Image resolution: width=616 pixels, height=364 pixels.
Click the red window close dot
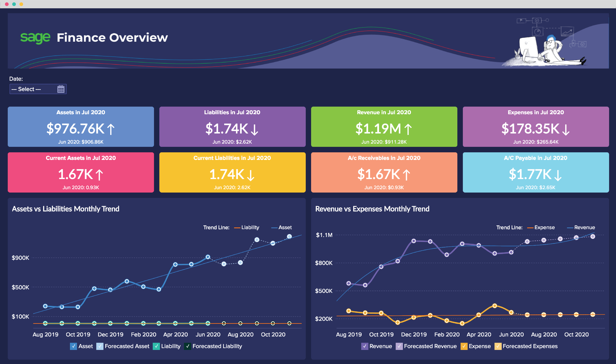coord(7,4)
